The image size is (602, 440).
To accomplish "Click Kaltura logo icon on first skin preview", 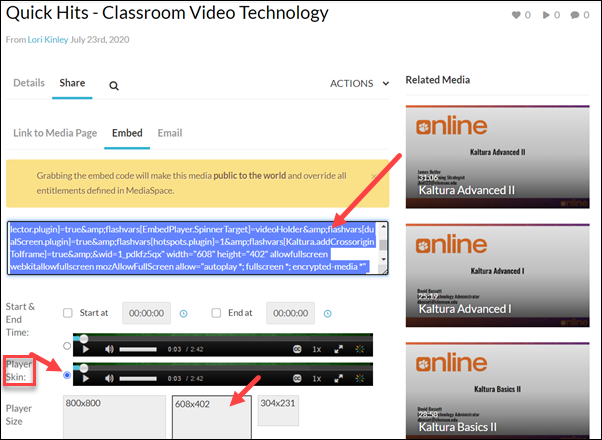I will click(360, 349).
